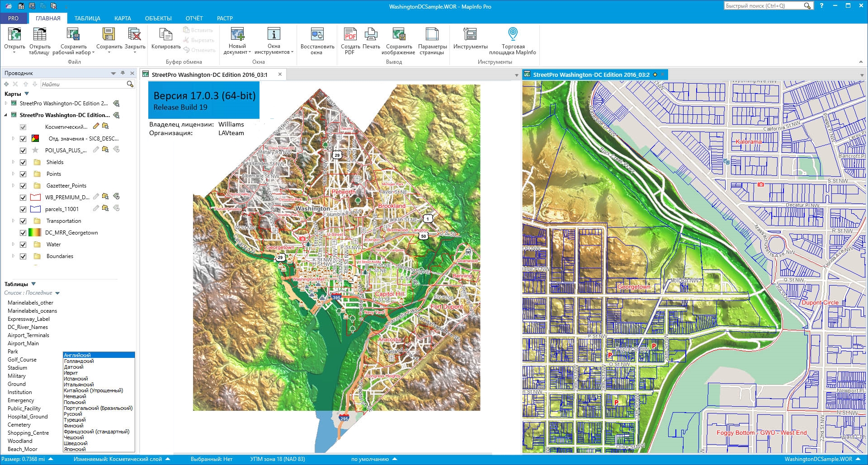Click the Закрыть table icon in ribbon

(135, 34)
